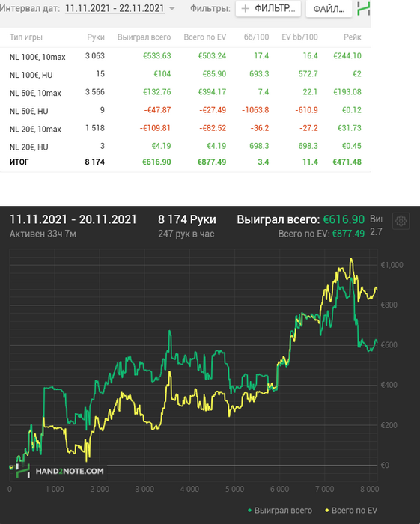
Task: Click the €1,000 axis label
Action: [392, 265]
